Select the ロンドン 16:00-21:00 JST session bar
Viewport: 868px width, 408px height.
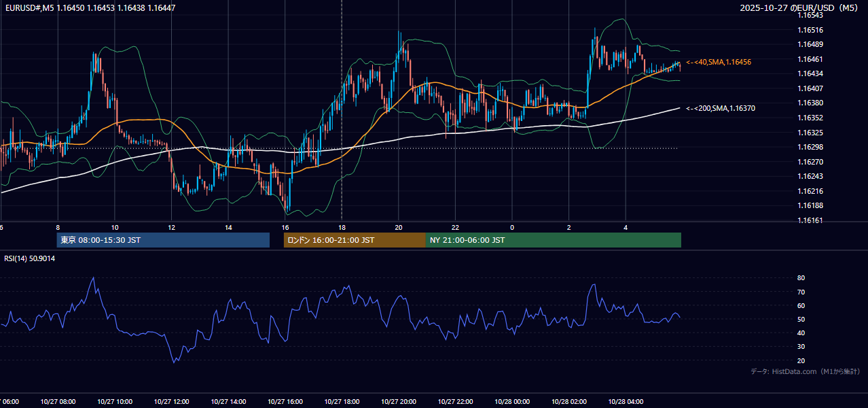click(x=355, y=240)
